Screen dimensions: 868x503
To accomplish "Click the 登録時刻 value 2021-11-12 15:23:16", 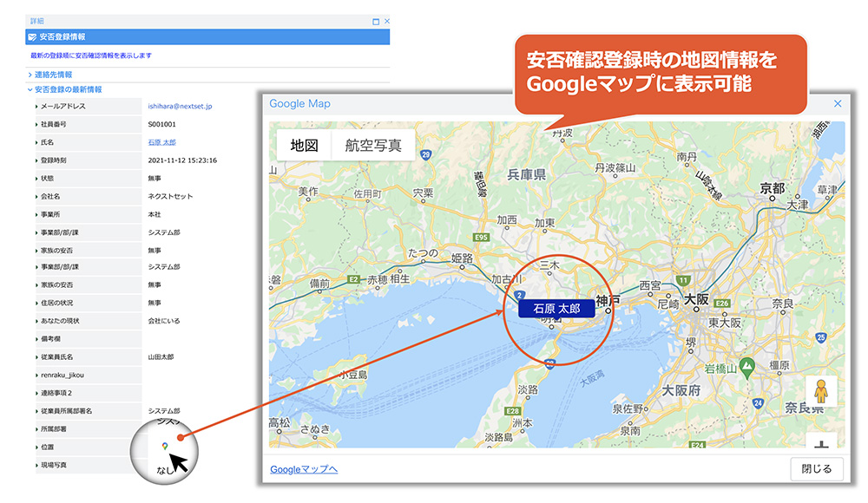I will click(x=182, y=160).
